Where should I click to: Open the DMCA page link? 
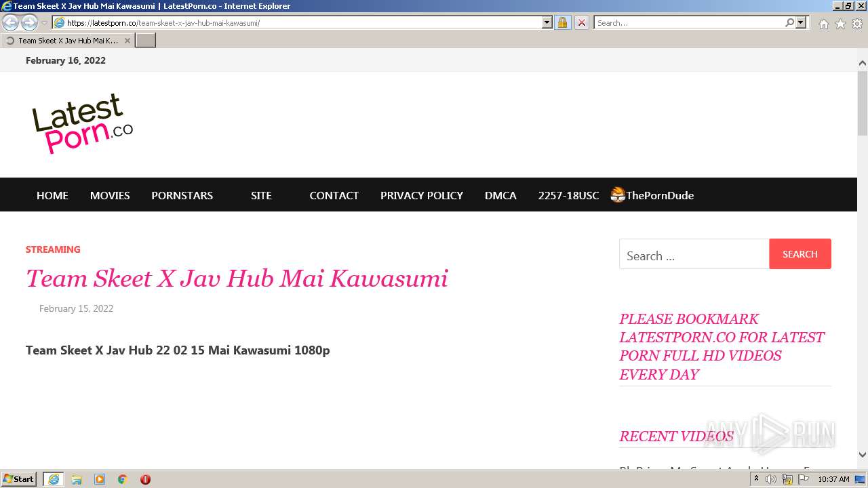(x=500, y=195)
